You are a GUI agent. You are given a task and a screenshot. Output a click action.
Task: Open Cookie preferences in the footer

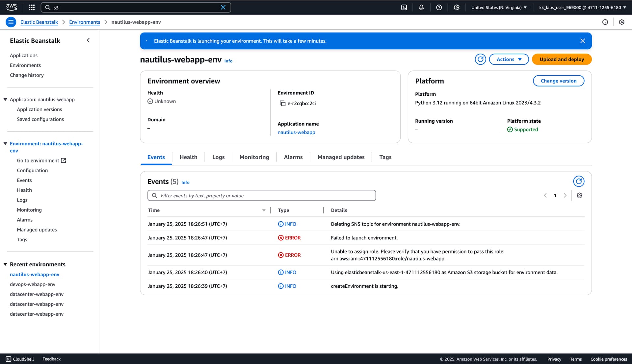[609, 359]
